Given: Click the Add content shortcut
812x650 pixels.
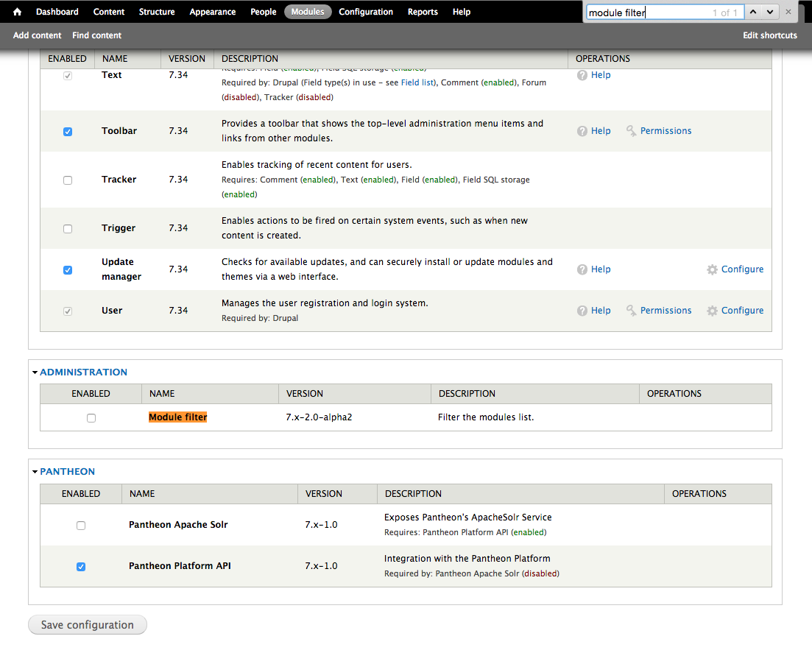Looking at the screenshot, I should tap(38, 35).
